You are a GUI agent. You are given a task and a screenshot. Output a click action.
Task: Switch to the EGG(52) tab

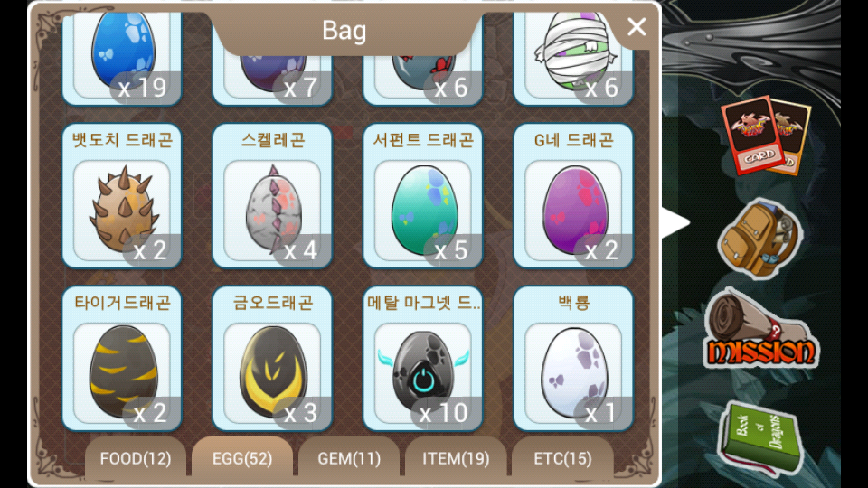pos(242,457)
